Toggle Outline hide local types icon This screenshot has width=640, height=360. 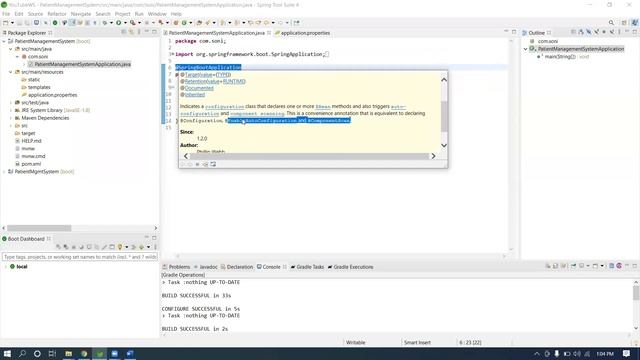(x=612, y=32)
